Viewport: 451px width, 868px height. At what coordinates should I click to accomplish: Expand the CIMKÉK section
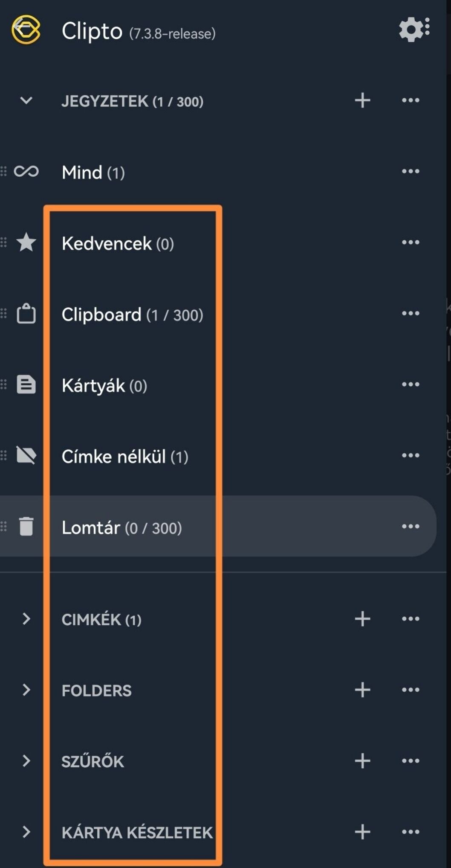click(26, 619)
